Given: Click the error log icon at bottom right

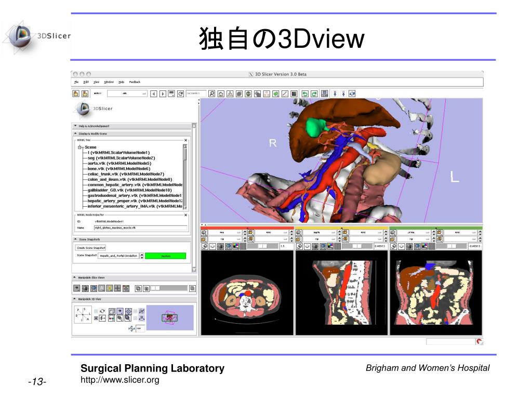Looking at the screenshot, I should 479,342.
